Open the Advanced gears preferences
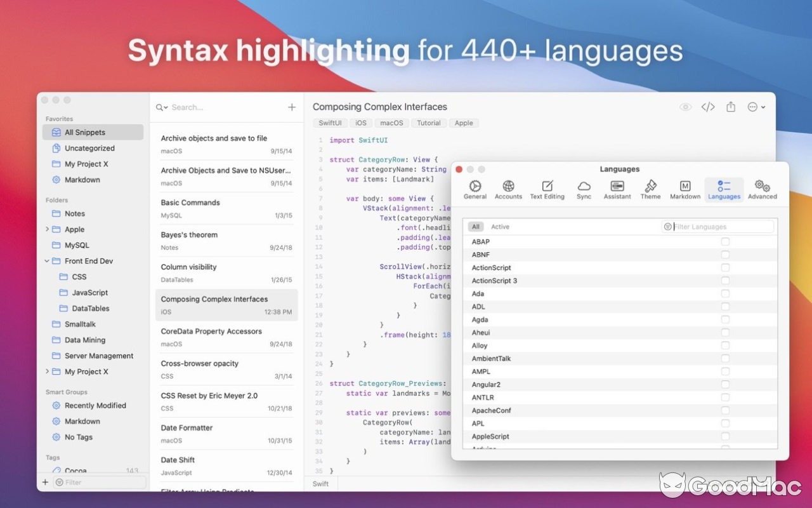This screenshot has height=508, width=812. (762, 189)
